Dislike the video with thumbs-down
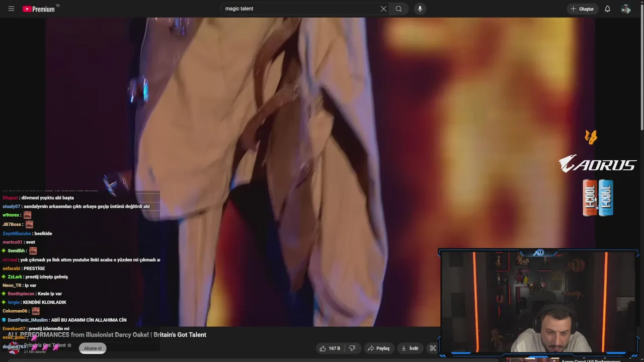 click(x=352, y=348)
